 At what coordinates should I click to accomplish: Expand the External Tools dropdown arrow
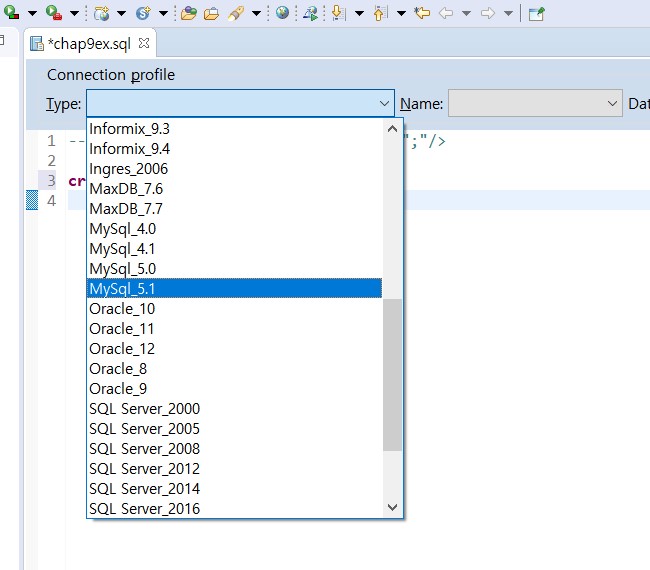click(74, 13)
